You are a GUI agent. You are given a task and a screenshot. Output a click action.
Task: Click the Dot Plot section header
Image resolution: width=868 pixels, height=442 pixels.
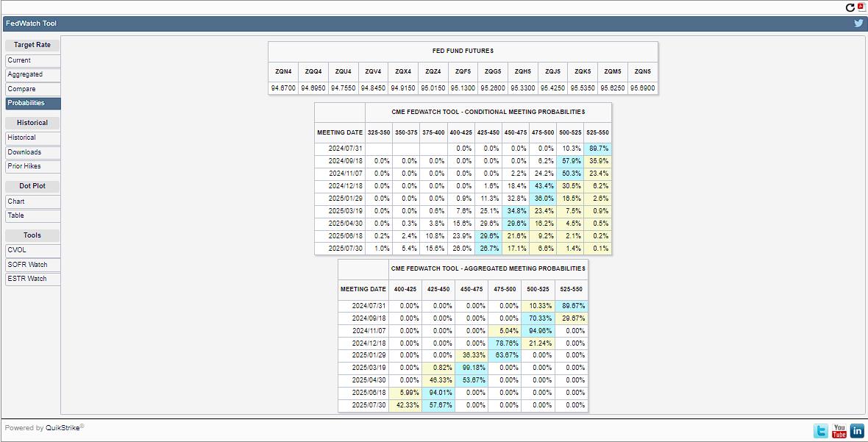tap(32, 186)
